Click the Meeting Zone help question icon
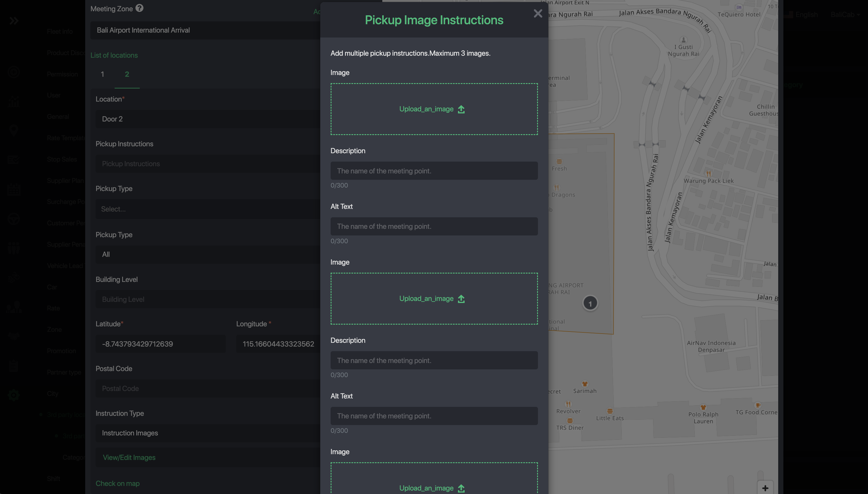 point(139,8)
